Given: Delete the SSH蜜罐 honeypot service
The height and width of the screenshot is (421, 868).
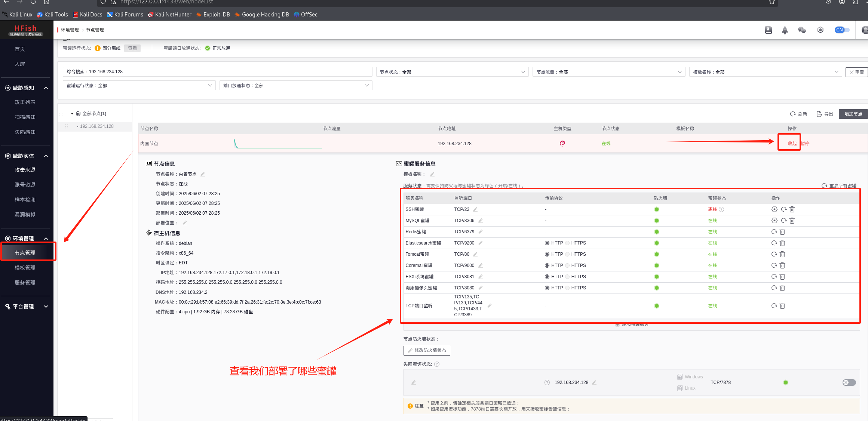Looking at the screenshot, I should (x=792, y=209).
